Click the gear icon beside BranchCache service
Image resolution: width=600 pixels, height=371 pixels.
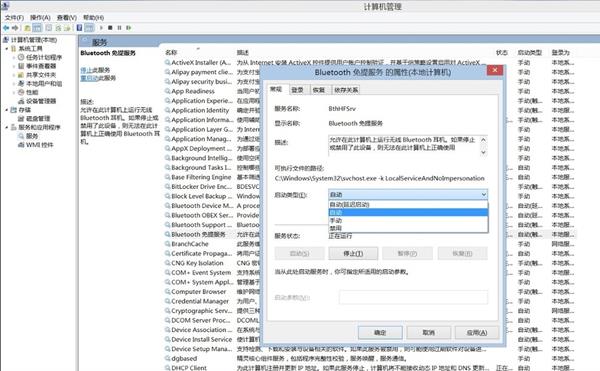coord(168,244)
